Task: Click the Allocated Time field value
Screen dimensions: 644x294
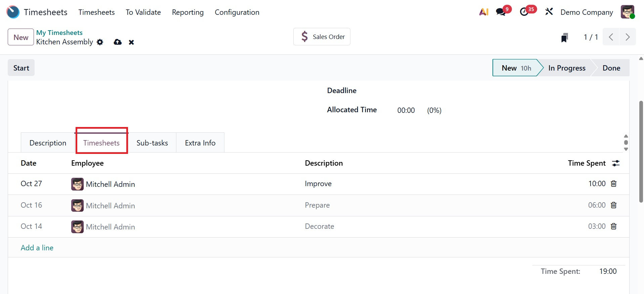Action: click(x=406, y=110)
